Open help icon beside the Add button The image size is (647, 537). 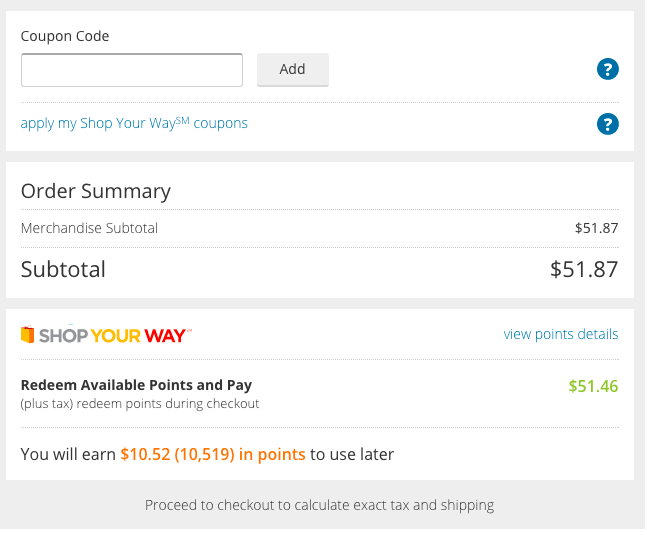[x=607, y=69]
